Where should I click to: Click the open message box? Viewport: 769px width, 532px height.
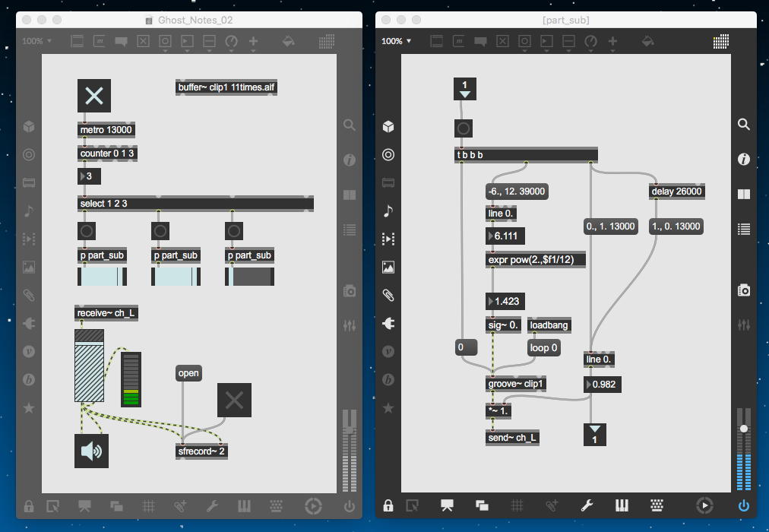click(x=188, y=373)
